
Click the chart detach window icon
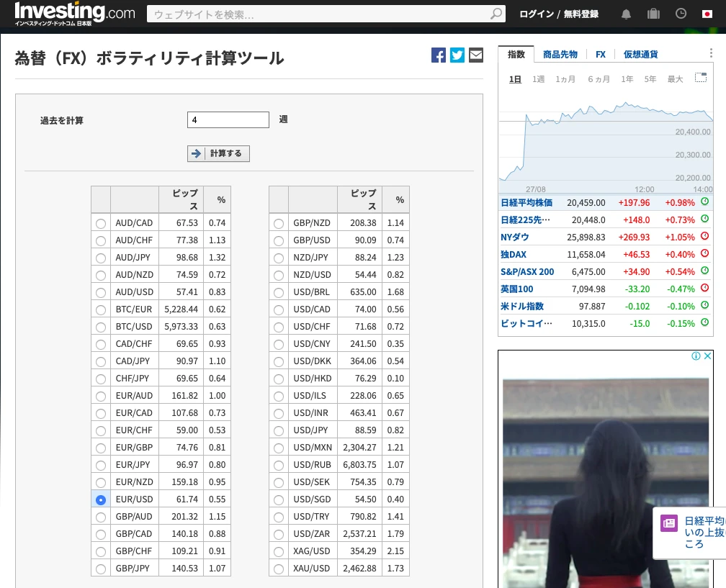700,78
